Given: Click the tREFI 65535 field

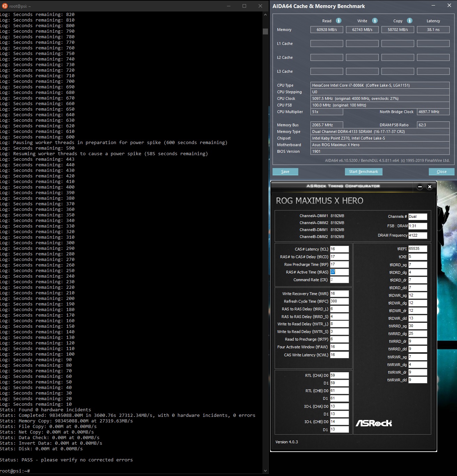Looking at the screenshot, I should 418,249.
